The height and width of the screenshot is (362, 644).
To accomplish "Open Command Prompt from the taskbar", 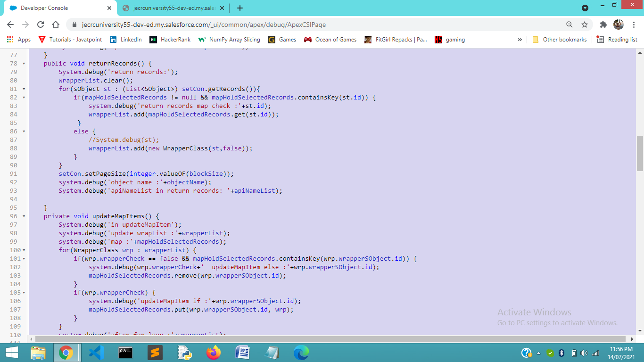I will 125,352.
